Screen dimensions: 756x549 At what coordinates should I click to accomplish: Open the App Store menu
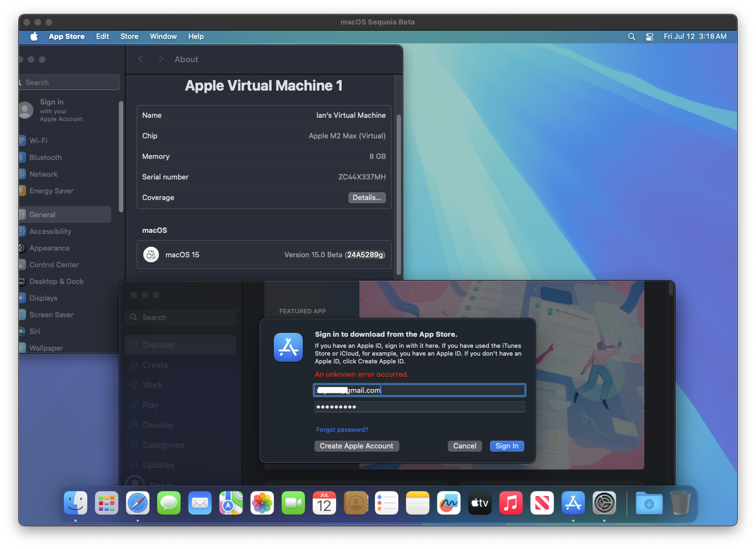[x=67, y=37]
